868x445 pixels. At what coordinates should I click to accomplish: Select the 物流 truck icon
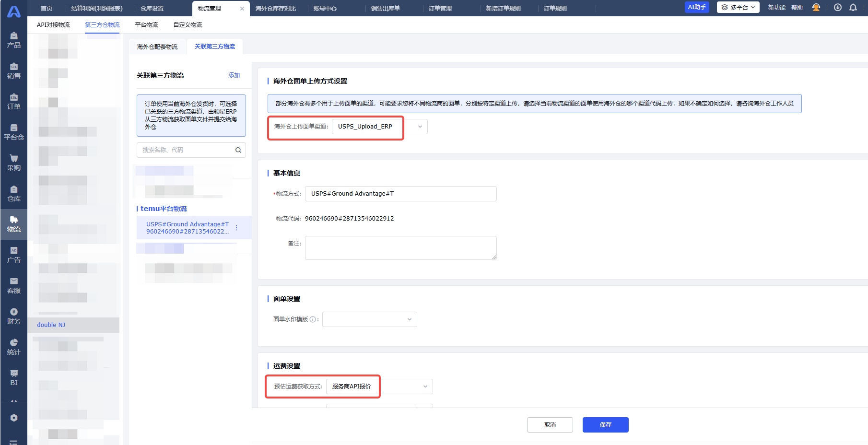tap(14, 220)
